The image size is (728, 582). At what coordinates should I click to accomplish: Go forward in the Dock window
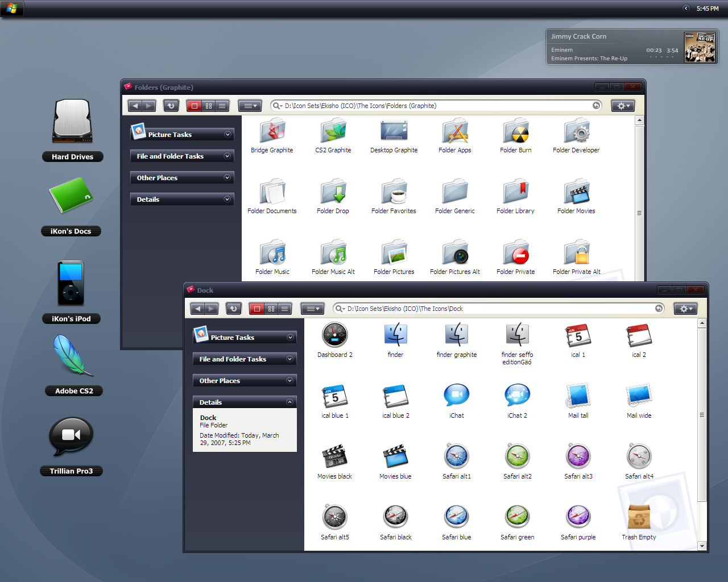(x=212, y=309)
